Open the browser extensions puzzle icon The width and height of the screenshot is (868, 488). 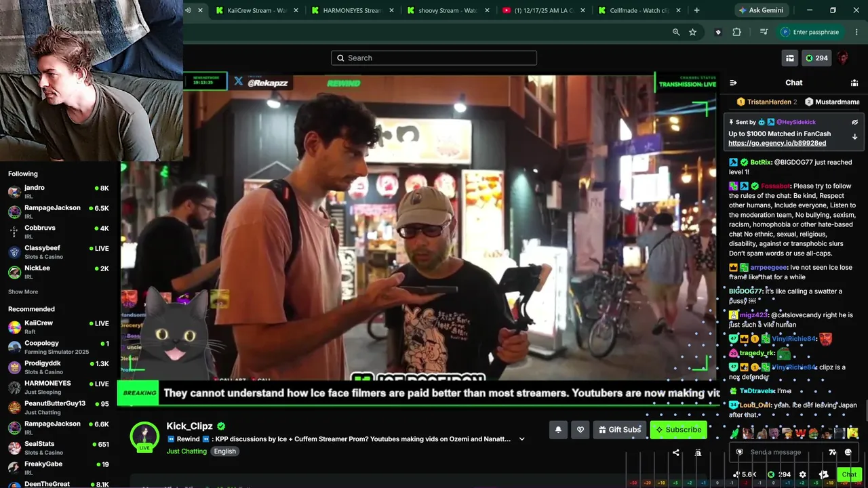coord(737,32)
